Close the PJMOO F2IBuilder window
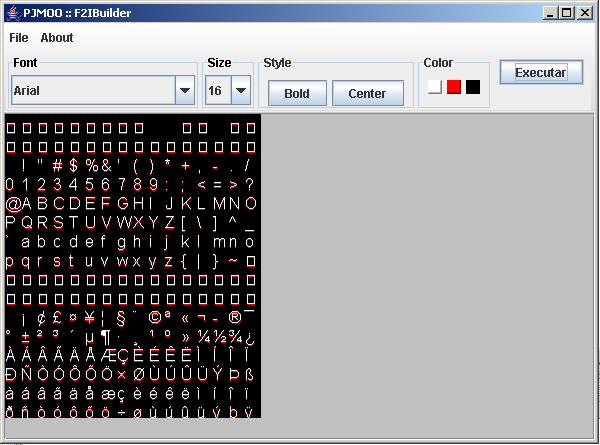The image size is (600, 445). pos(584,12)
